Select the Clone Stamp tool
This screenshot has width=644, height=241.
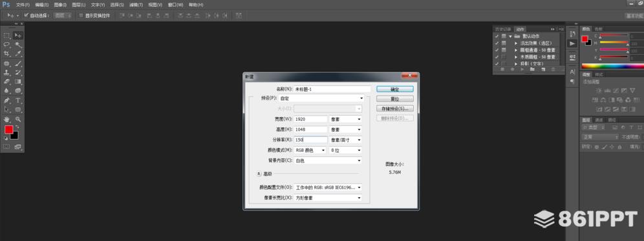coord(7,72)
